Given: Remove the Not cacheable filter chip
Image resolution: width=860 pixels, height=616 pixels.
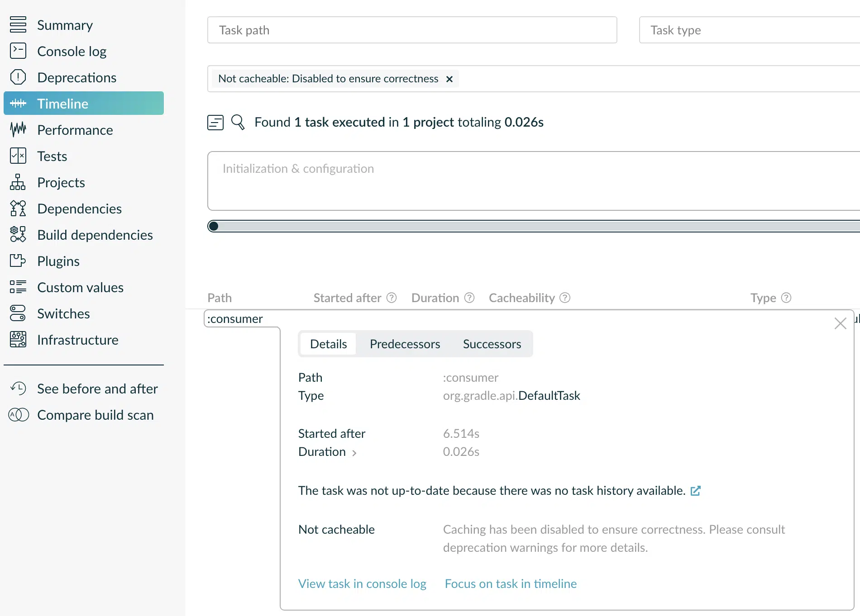Looking at the screenshot, I should tap(449, 79).
